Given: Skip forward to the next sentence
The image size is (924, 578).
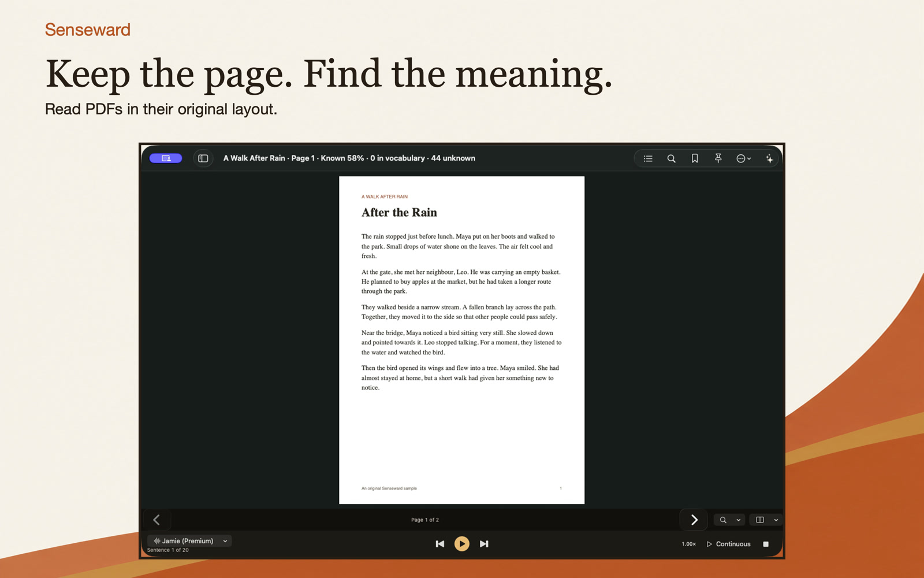Looking at the screenshot, I should click(x=484, y=544).
